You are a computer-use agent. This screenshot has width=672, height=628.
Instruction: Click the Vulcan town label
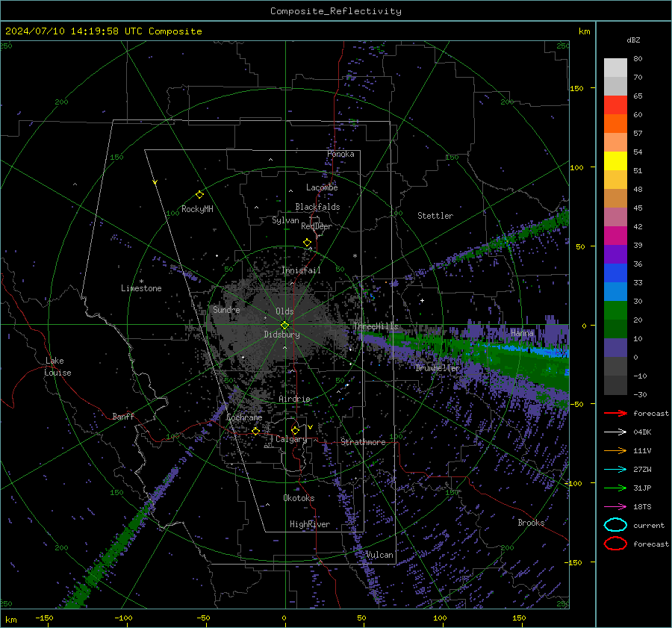tap(379, 555)
